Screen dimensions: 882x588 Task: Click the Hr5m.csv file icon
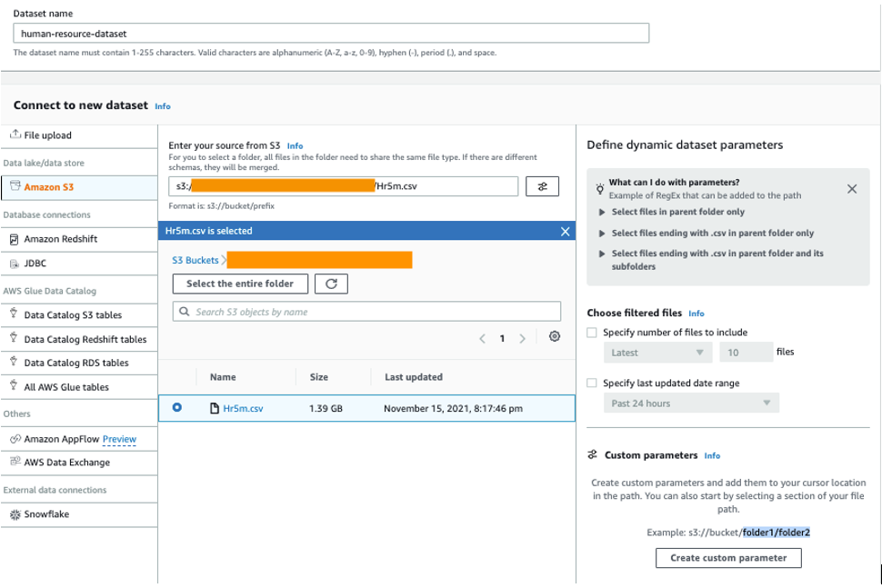[x=215, y=408]
